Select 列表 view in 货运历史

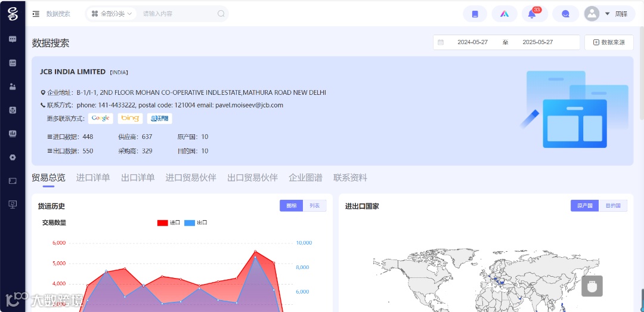(x=315, y=206)
